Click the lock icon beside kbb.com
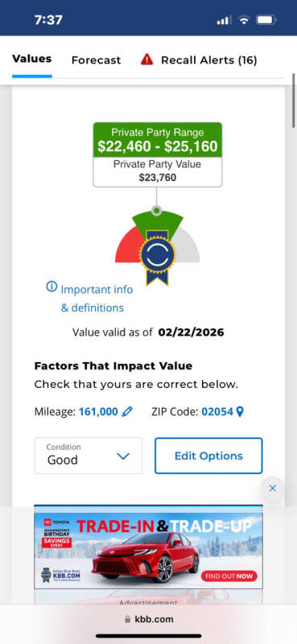Screen dimensions: 297x644 pyautogui.click(x=127, y=619)
